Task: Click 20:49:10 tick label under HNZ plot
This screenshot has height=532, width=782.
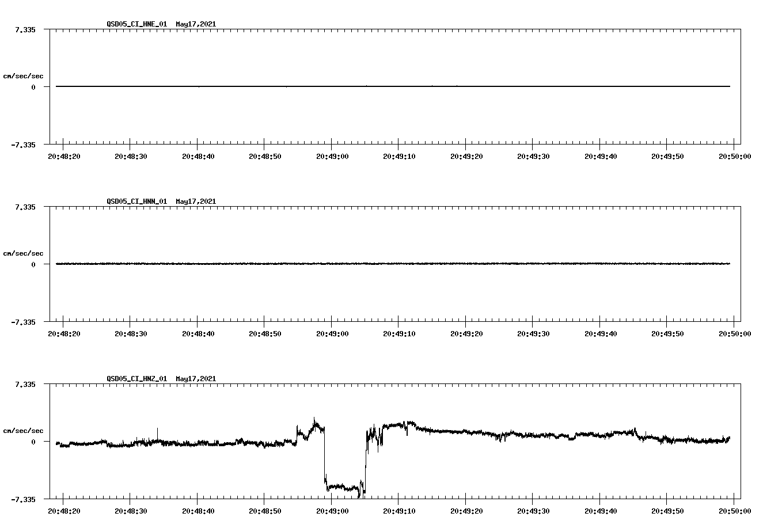Action: 398,511
